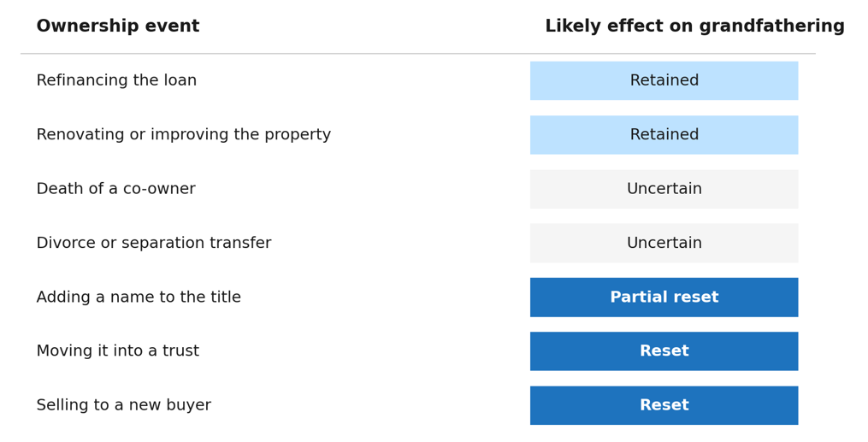Click the word trust in the trust row
Image resolution: width=868 pixels, height=442 pixels.
click(180, 351)
